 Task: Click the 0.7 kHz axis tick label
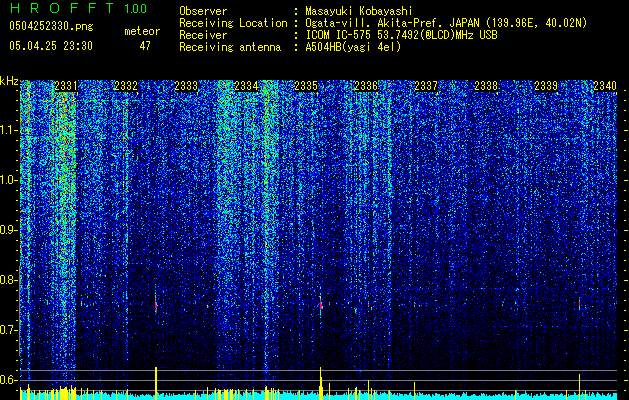point(9,330)
